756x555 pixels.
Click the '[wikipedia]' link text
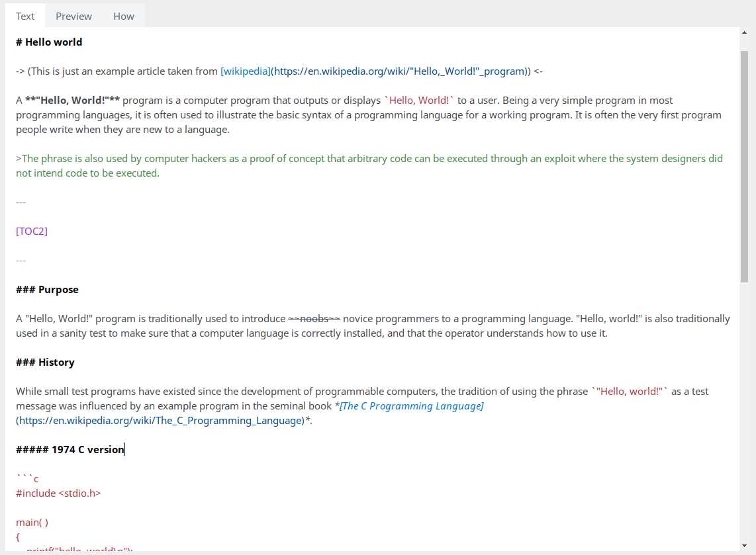coord(246,71)
